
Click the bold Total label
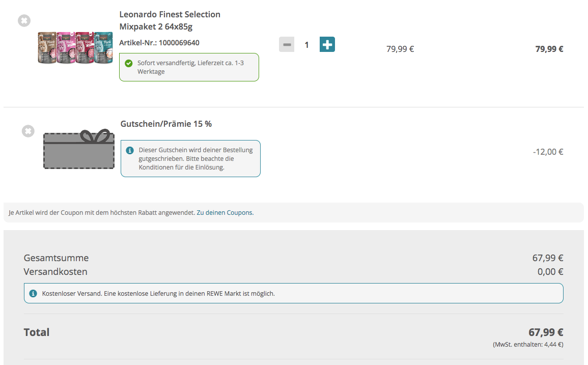[37, 332]
